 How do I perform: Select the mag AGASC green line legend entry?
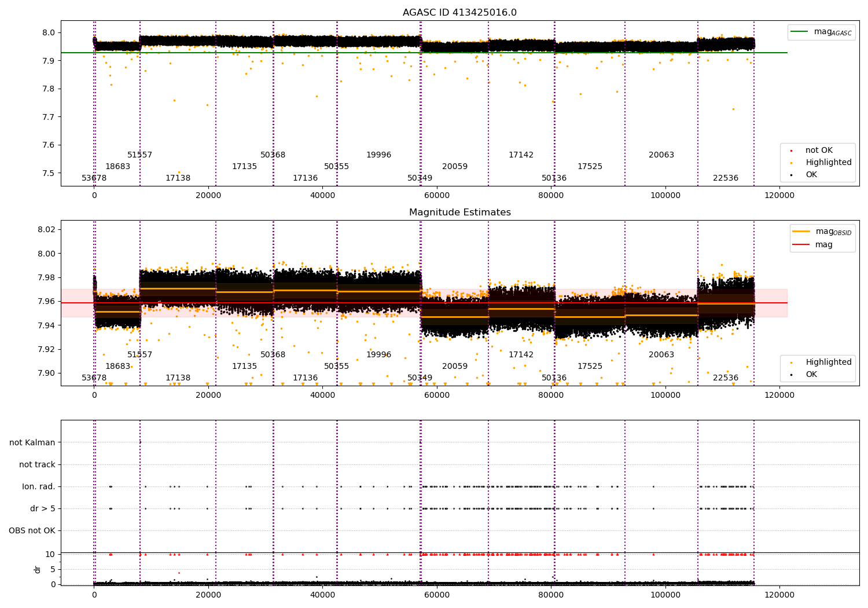coord(821,32)
